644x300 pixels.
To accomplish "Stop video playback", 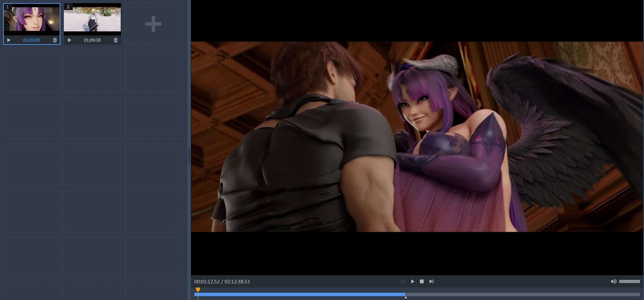I will [x=422, y=282].
